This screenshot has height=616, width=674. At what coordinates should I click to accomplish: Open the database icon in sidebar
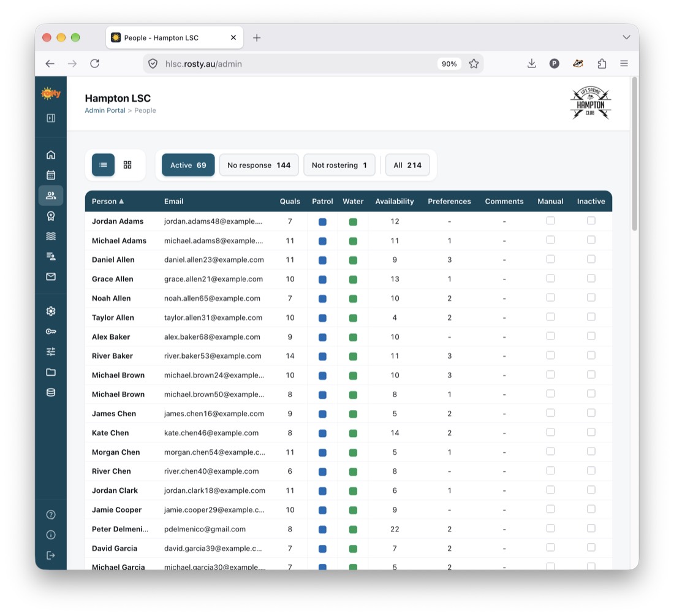pyautogui.click(x=51, y=392)
